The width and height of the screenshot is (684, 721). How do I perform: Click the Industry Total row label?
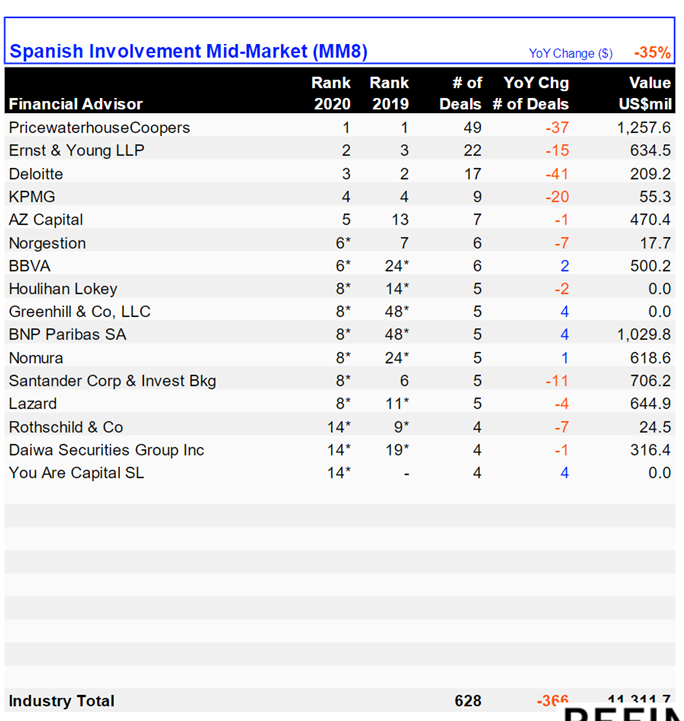[62, 701]
